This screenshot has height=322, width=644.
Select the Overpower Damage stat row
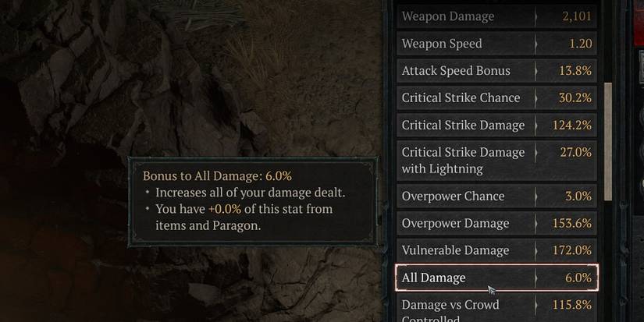tap(496, 223)
